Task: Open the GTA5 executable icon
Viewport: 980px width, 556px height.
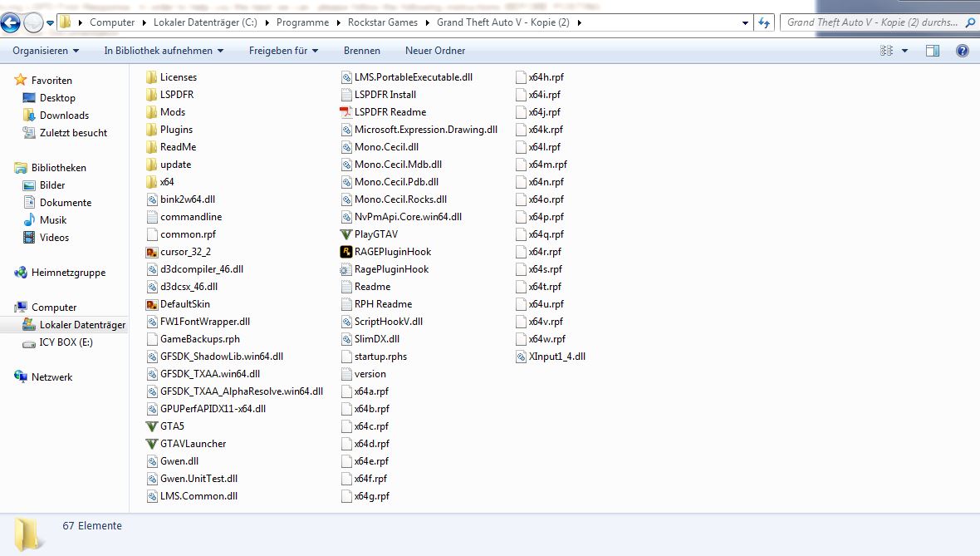Action: tap(151, 426)
